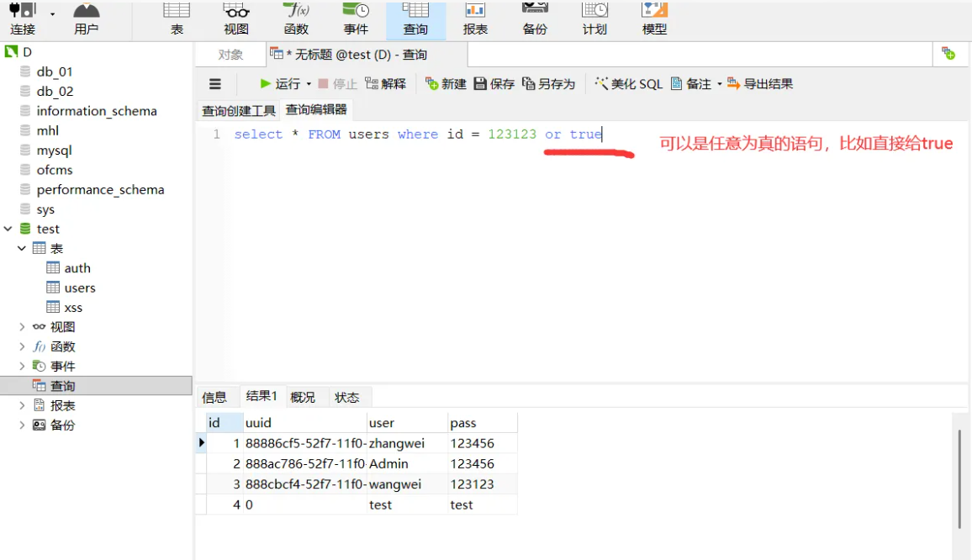Run the query with 运行 button
Viewport: 972px width, 560px height.
tap(281, 83)
